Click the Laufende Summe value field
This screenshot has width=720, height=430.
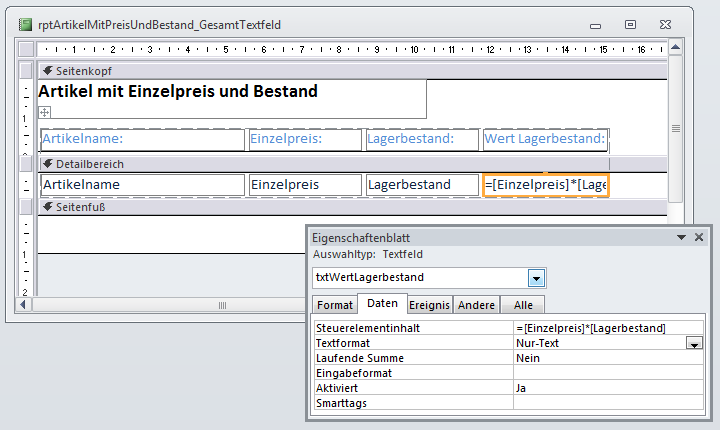606,357
